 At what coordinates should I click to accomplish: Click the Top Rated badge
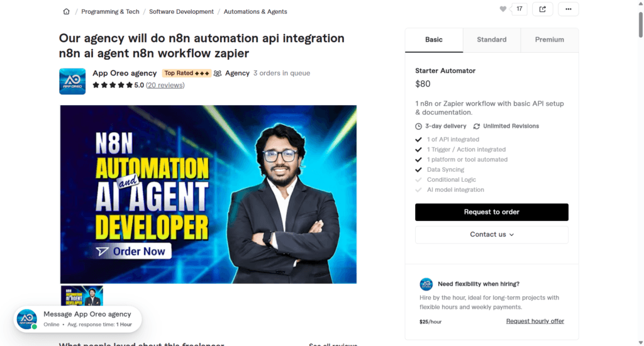tap(186, 73)
